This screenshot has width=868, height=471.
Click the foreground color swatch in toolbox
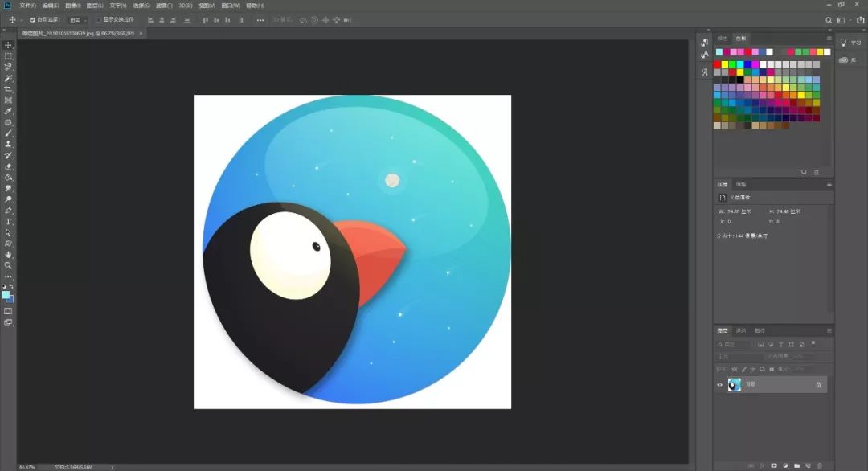click(6, 295)
